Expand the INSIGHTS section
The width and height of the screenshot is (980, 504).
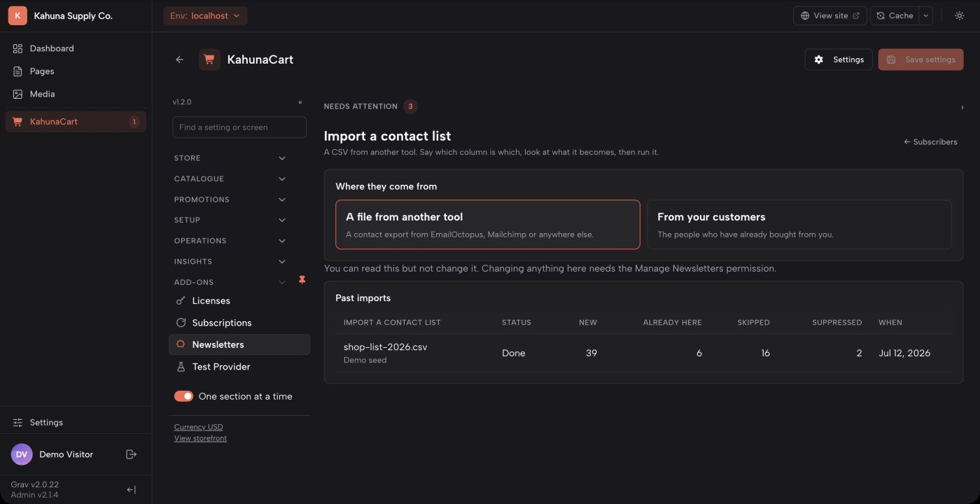(230, 262)
